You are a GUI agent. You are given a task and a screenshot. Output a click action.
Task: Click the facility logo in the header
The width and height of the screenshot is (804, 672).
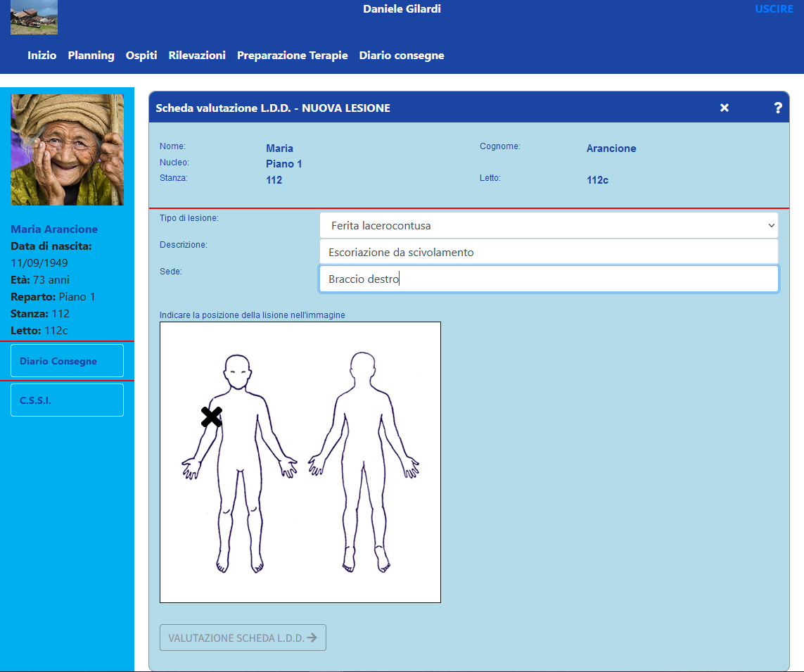point(34,18)
